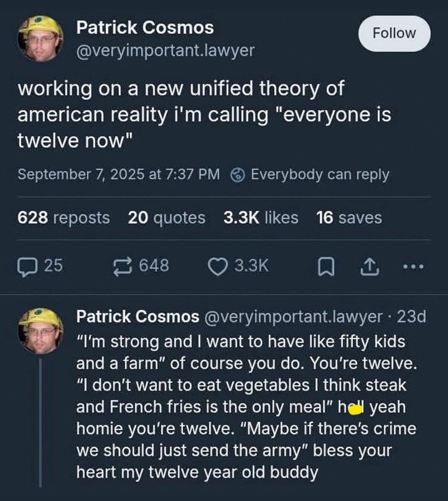Click the share upload icon
This screenshot has width=448, height=501.
pyautogui.click(x=370, y=266)
